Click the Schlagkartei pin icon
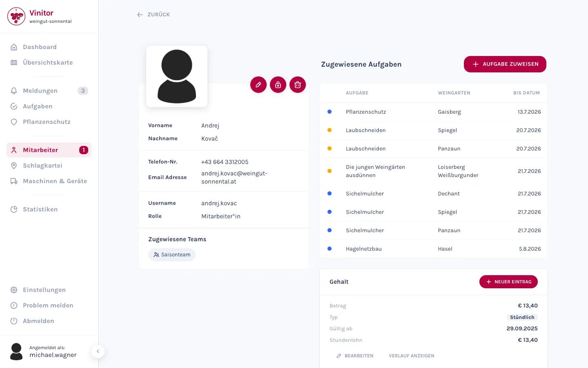 (14, 166)
